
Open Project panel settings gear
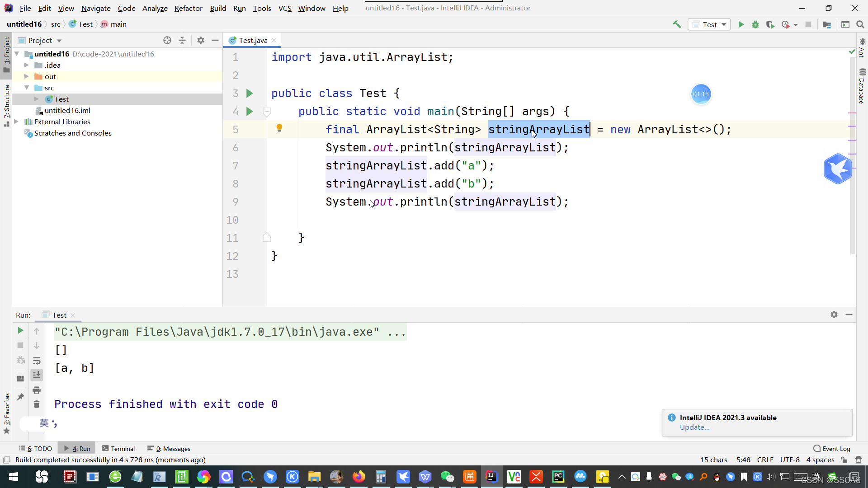pyautogui.click(x=201, y=40)
